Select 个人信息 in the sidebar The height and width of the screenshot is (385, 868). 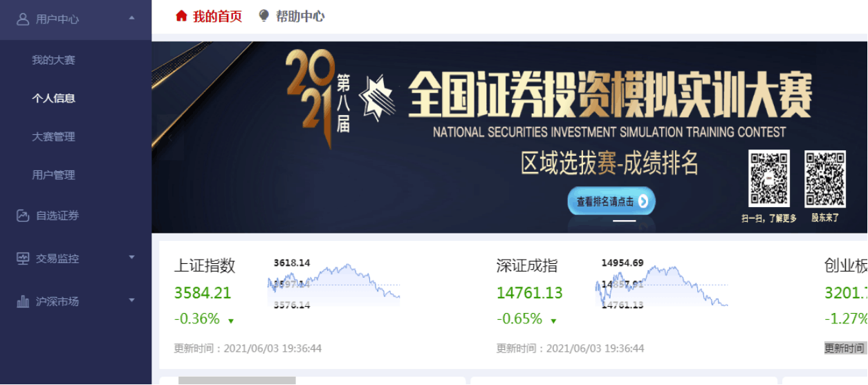click(53, 98)
